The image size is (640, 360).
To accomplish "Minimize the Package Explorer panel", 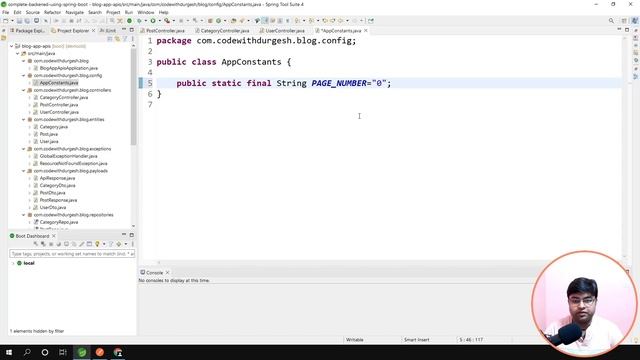I will (x=124, y=30).
